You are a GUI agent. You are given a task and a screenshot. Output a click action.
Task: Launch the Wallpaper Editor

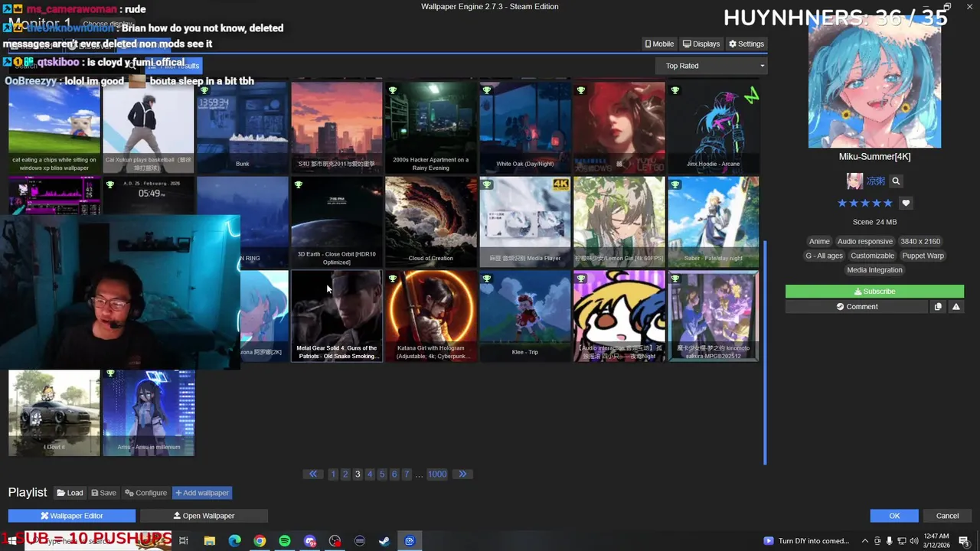pyautogui.click(x=72, y=516)
